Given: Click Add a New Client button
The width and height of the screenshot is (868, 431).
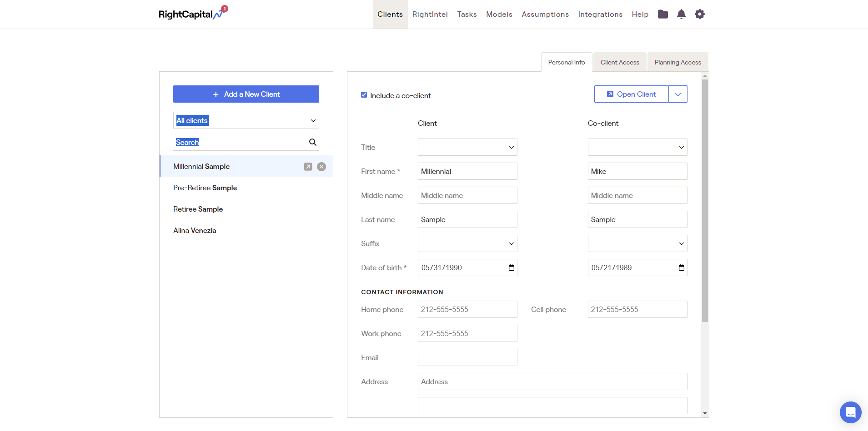Looking at the screenshot, I should 246,94.
